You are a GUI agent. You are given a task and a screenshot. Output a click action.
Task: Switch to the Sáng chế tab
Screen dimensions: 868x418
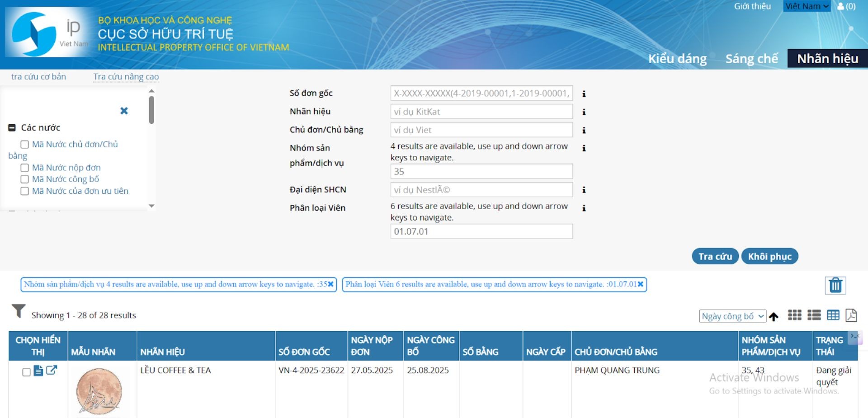(751, 59)
